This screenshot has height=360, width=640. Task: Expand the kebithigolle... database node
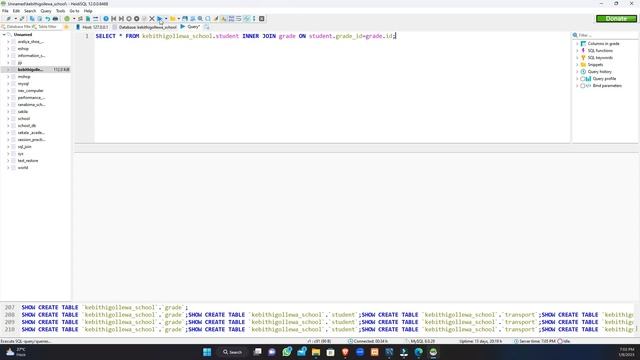pyautogui.click(x=8, y=70)
